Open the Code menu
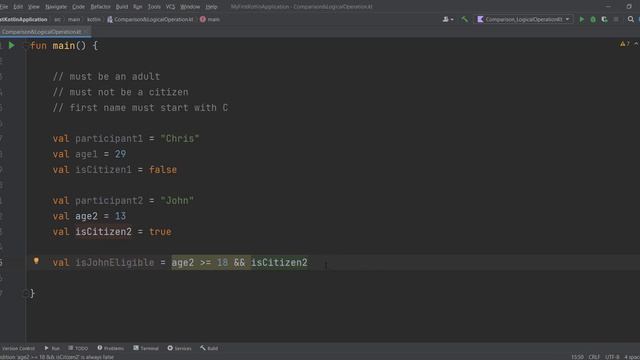 coord(78,7)
